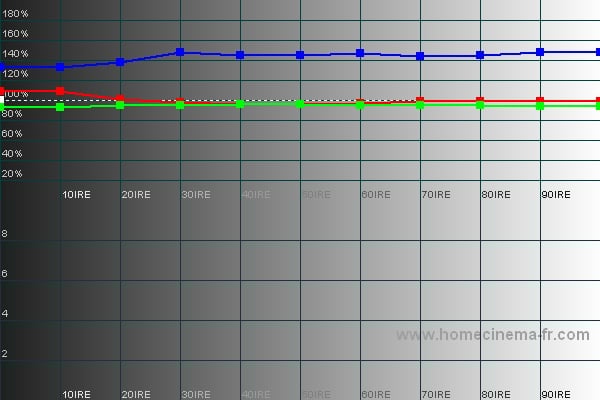Click the bottom 10IRE axis label

click(76, 393)
